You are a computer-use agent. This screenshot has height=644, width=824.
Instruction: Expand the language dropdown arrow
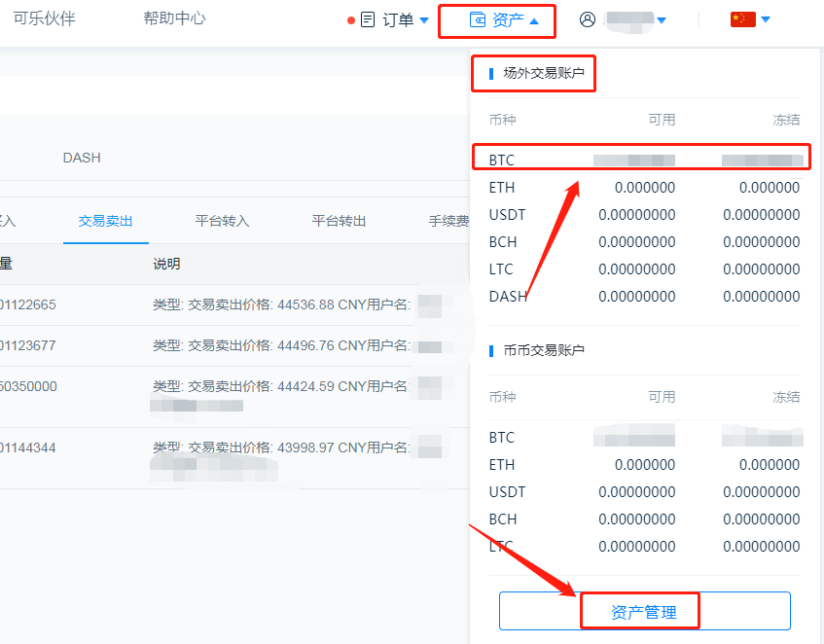766,19
